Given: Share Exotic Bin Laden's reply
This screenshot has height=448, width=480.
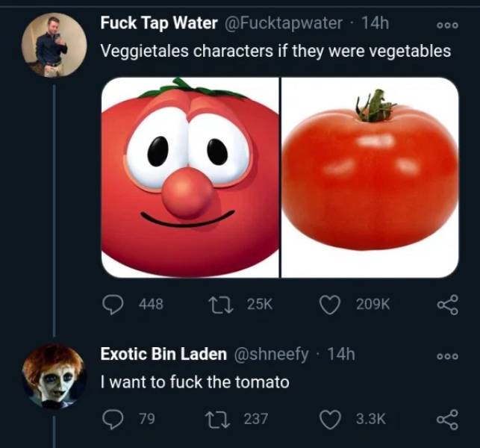Looking at the screenshot, I should point(446,419).
